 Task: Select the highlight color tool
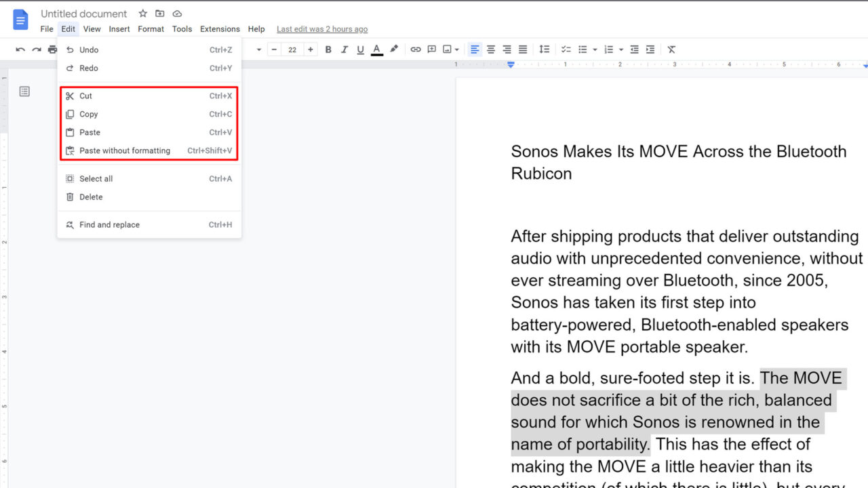click(394, 49)
